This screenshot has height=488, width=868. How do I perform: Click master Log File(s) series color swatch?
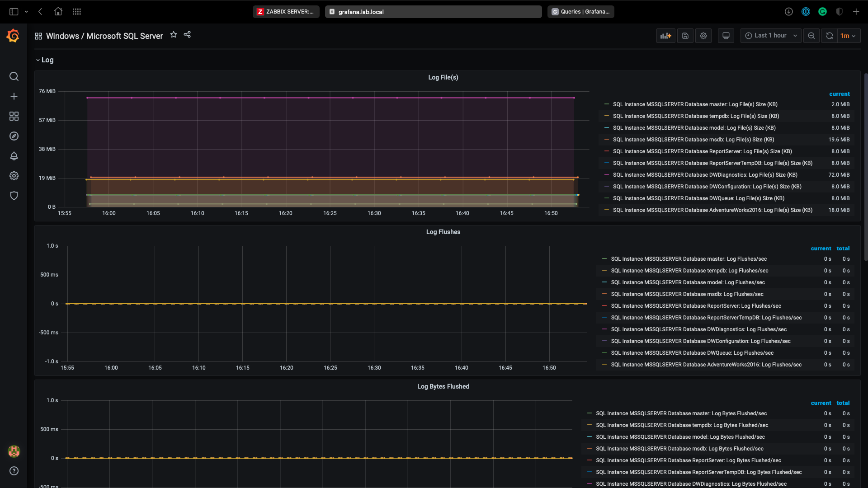point(607,104)
